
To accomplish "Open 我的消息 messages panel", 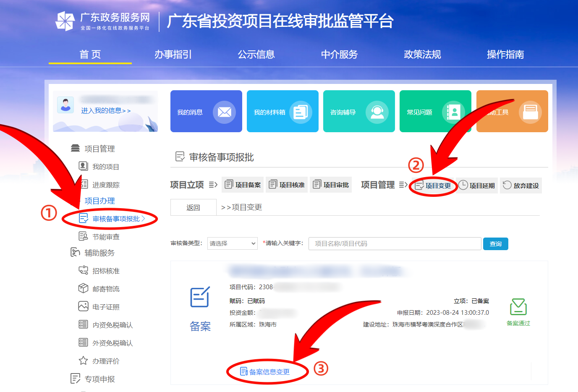I will tap(206, 111).
